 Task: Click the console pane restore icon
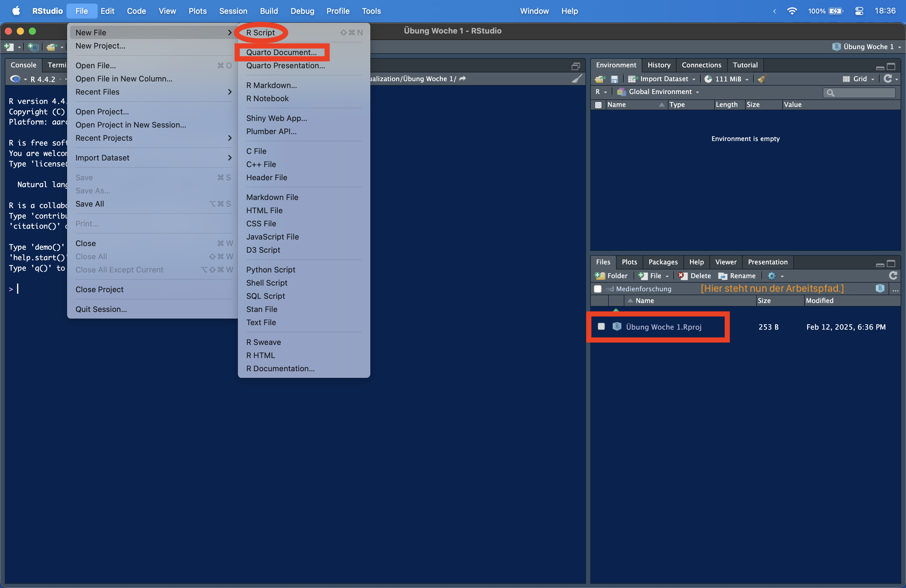pyautogui.click(x=576, y=66)
